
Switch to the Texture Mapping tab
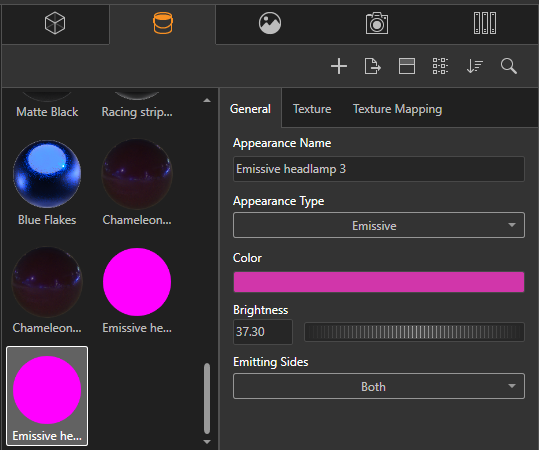coord(397,109)
